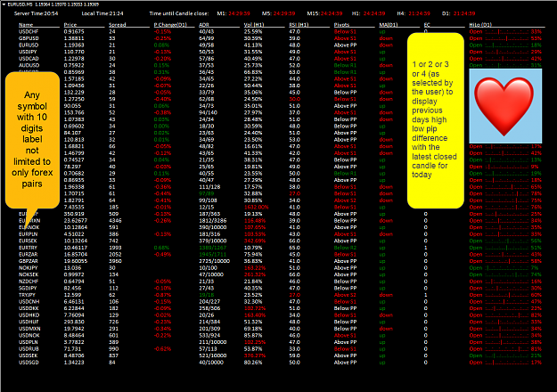This screenshot has width=557, height=392.
Task: Click price 71.731 in USDRUB row
Action: coord(72,348)
